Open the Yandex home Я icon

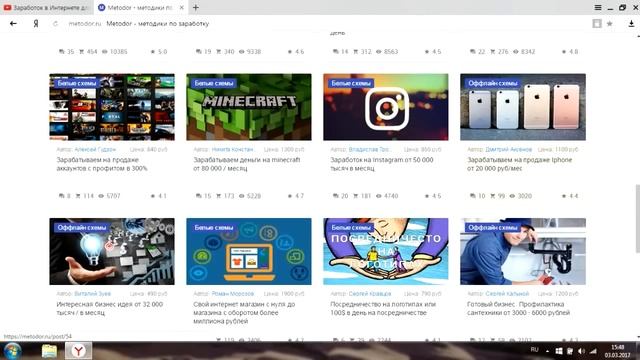tap(36, 24)
